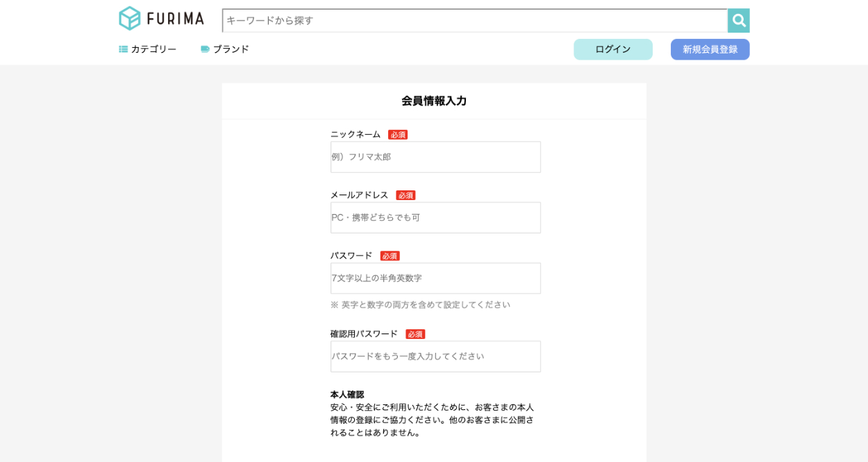Click the 会員情報入力 page heading
This screenshot has width=868, height=462.
pyautogui.click(x=434, y=101)
